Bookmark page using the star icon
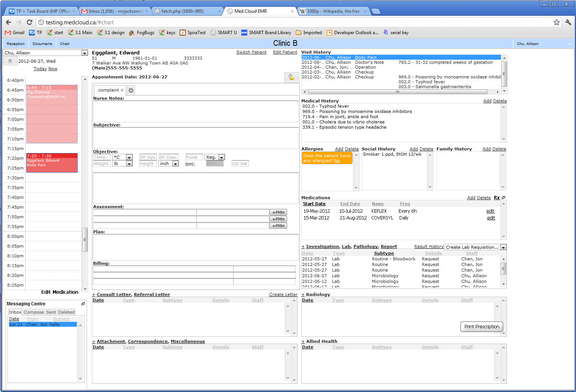The image size is (576, 392). tap(556, 22)
